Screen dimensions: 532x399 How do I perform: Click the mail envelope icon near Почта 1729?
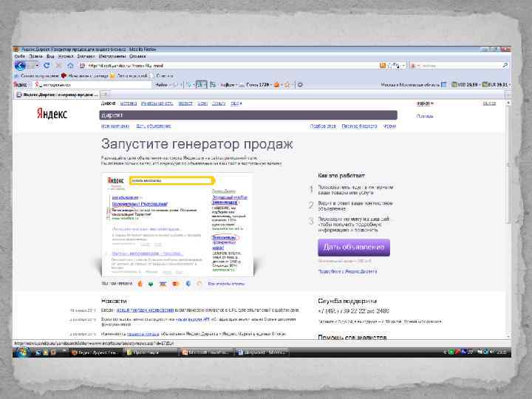coord(242,85)
